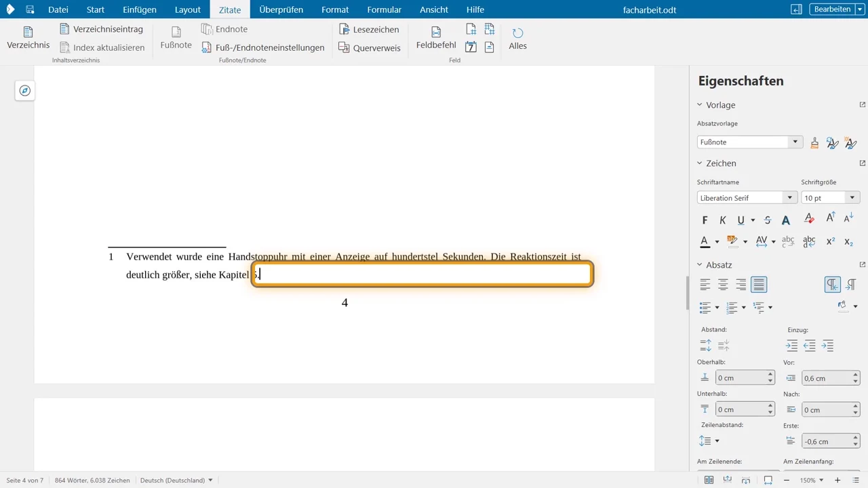
Task: Toggle strikethrough formatting
Action: (x=768, y=220)
